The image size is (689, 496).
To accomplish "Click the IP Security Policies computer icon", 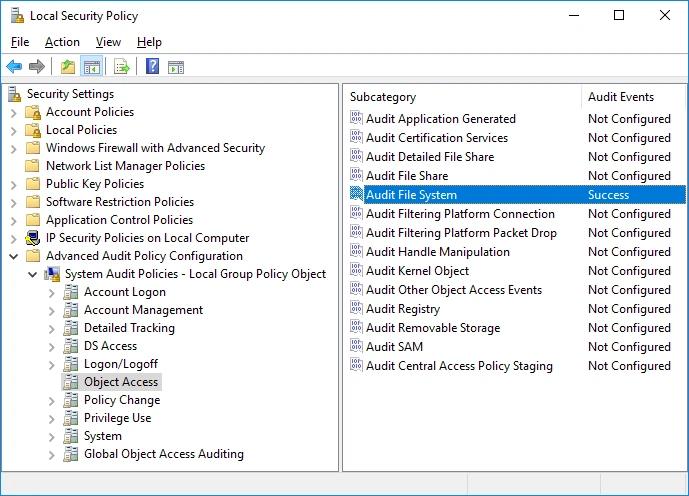I will 33,238.
